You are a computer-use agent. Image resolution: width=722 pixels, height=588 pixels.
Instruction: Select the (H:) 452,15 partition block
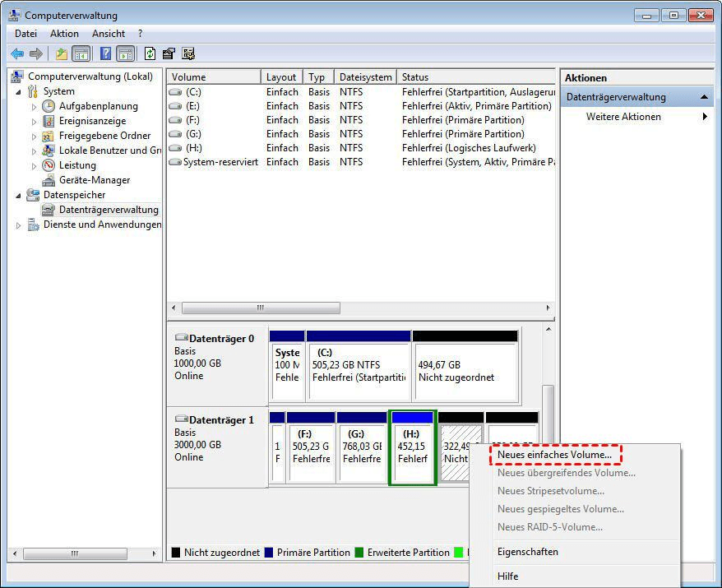pos(413,447)
